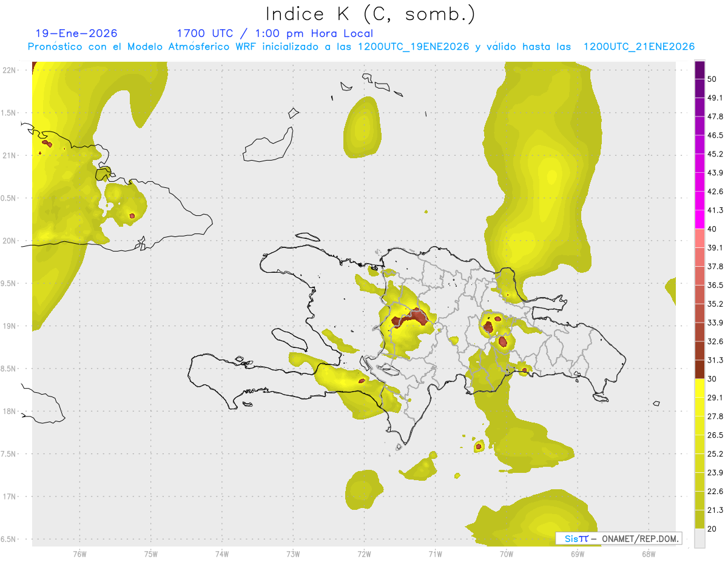Click the legend value '21.3'

click(x=715, y=510)
